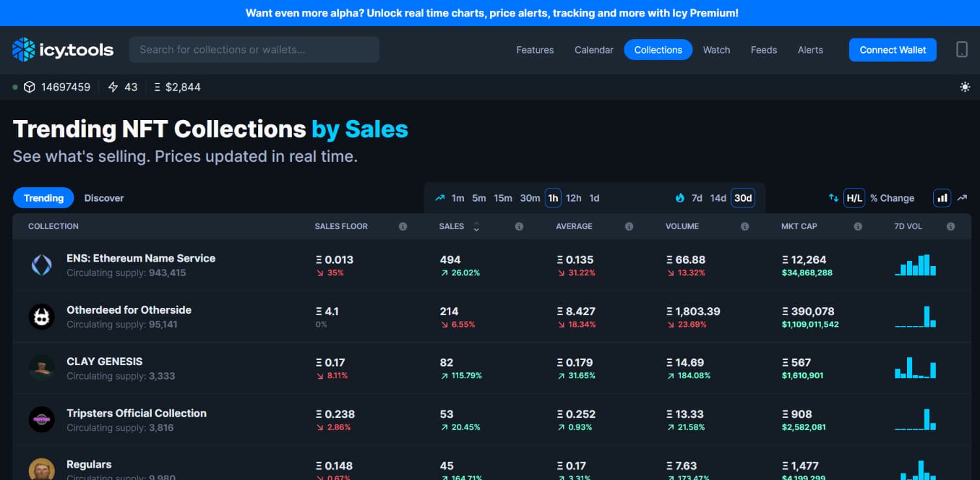The height and width of the screenshot is (480, 980).
Task: Open the CLAY GENESIS collection link
Action: (104, 361)
